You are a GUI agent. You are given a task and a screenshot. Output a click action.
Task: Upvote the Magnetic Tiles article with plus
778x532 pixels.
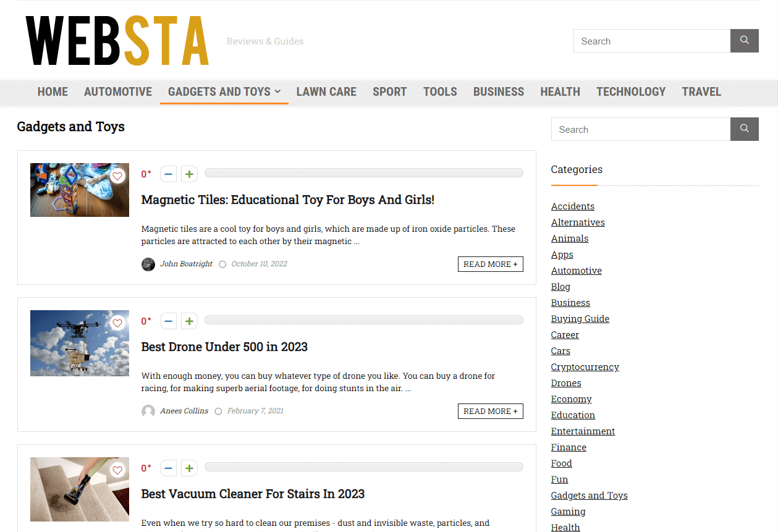(x=189, y=174)
